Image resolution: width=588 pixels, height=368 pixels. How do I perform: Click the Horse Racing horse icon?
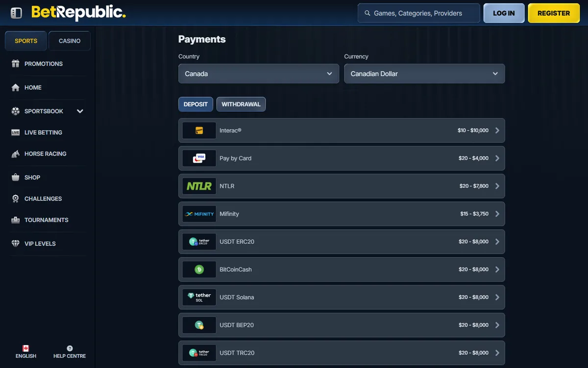[x=16, y=154]
